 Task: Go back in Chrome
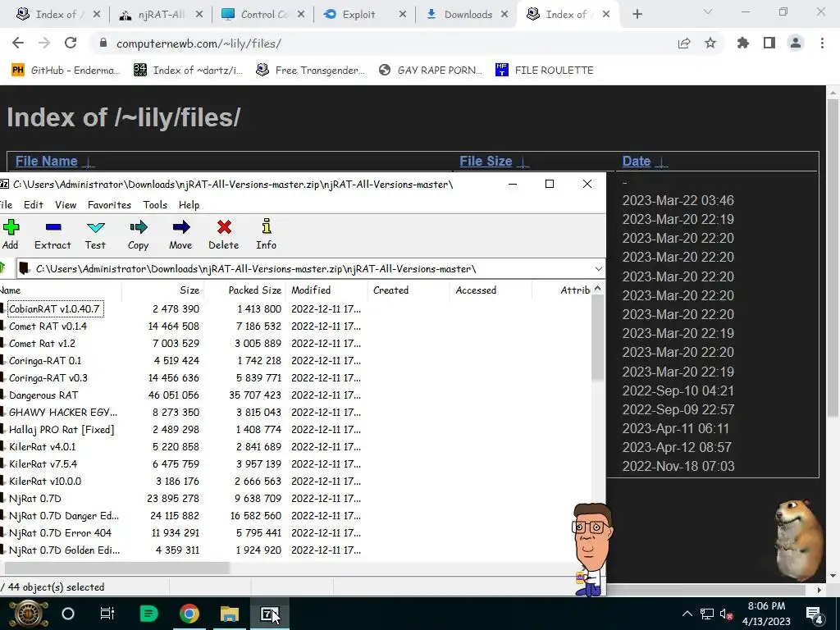click(18, 43)
